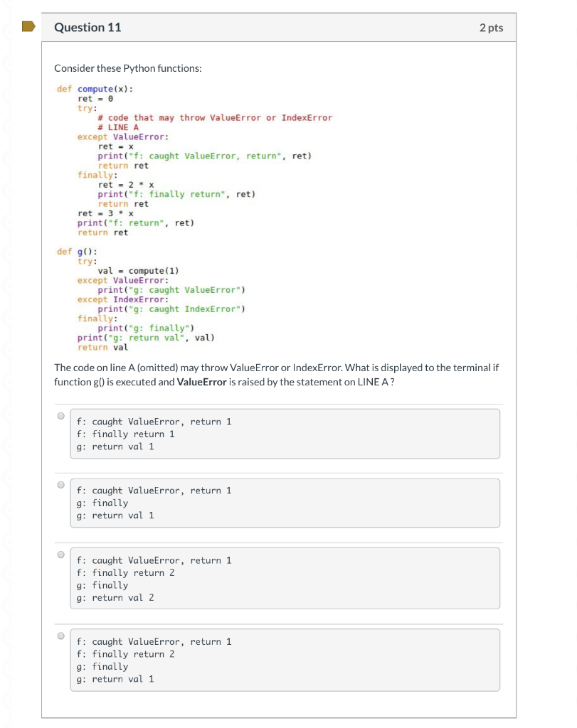Click the Question 11 header

click(x=88, y=28)
